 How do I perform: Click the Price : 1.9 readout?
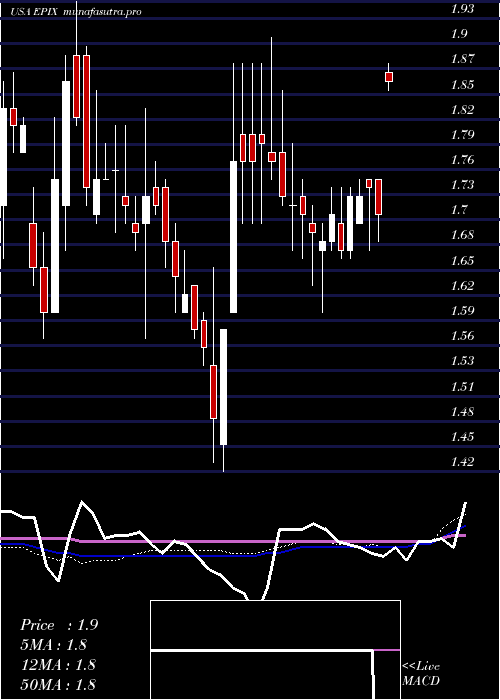tap(59, 625)
